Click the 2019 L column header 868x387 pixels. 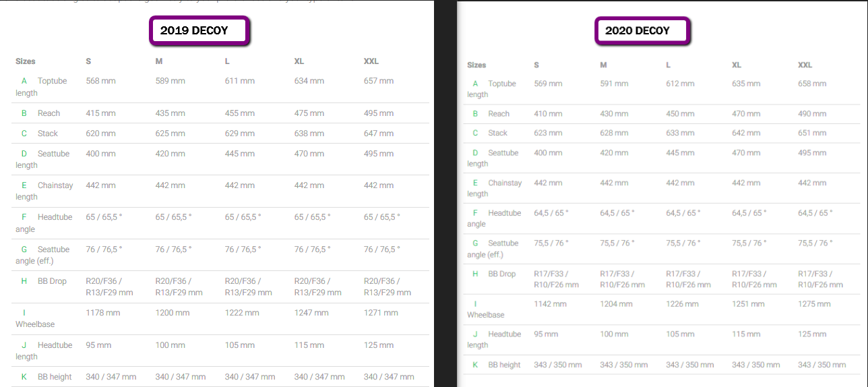click(227, 61)
